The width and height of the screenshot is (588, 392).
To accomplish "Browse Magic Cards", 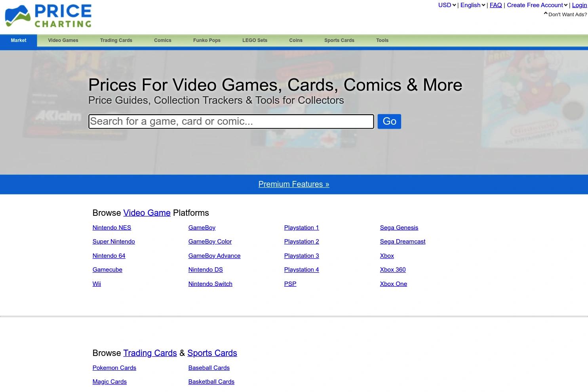I will (110, 382).
